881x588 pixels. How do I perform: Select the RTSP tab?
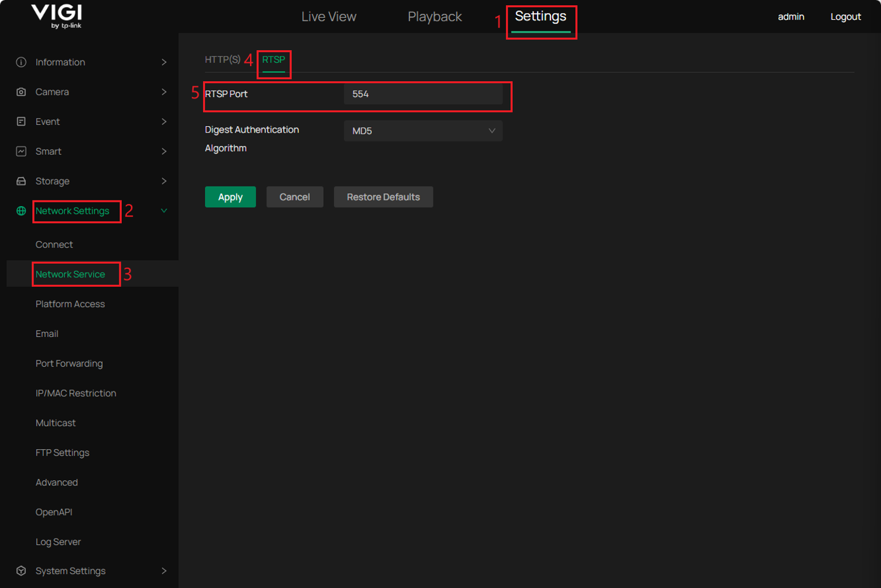click(274, 60)
